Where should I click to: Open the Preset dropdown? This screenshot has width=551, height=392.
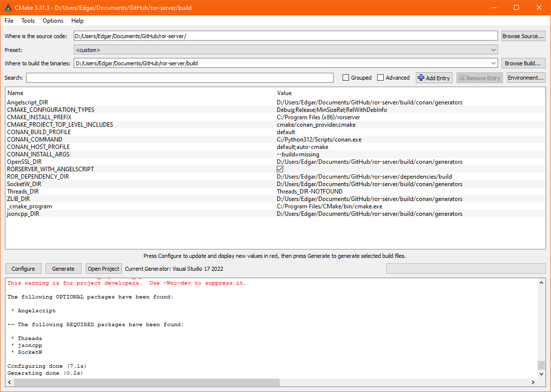click(x=493, y=49)
